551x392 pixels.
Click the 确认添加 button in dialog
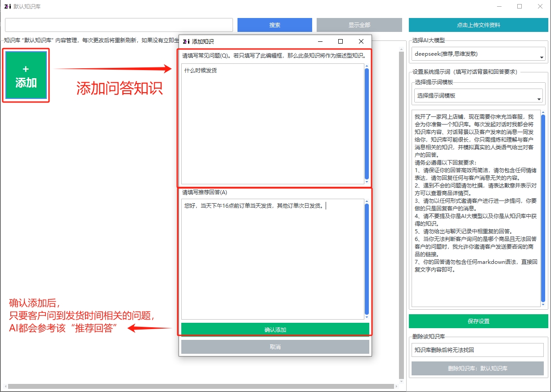coord(275,330)
